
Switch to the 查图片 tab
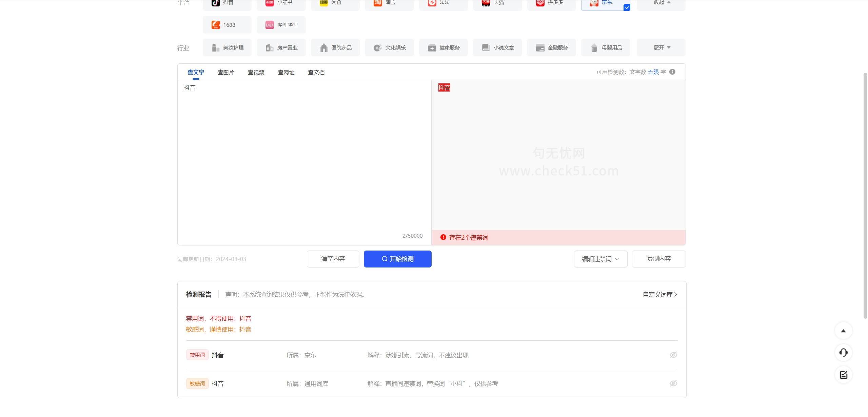[226, 72]
